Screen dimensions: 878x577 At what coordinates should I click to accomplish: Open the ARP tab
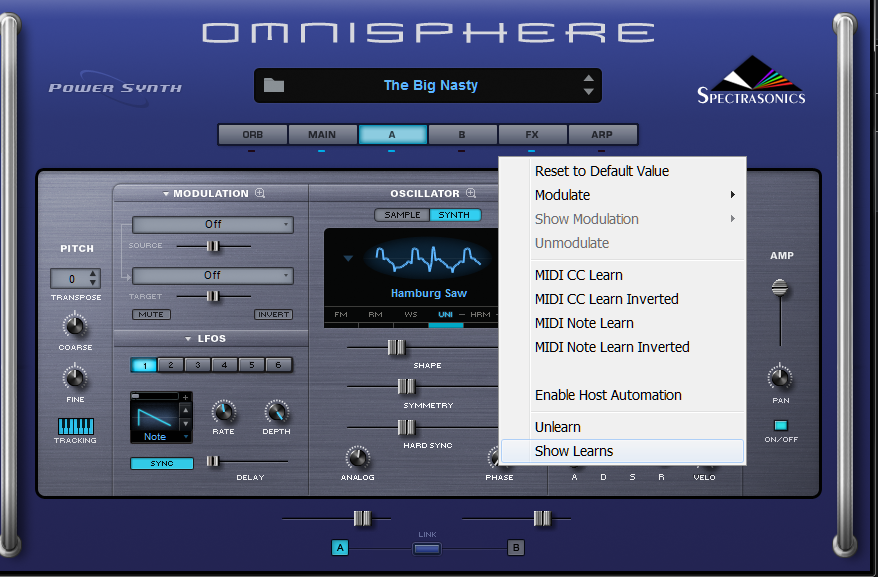(x=602, y=134)
